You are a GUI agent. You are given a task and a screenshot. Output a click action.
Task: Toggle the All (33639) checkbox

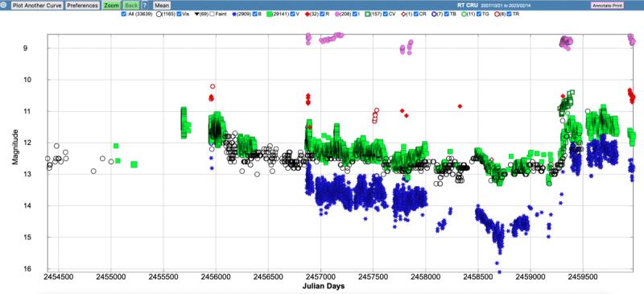coord(124,14)
